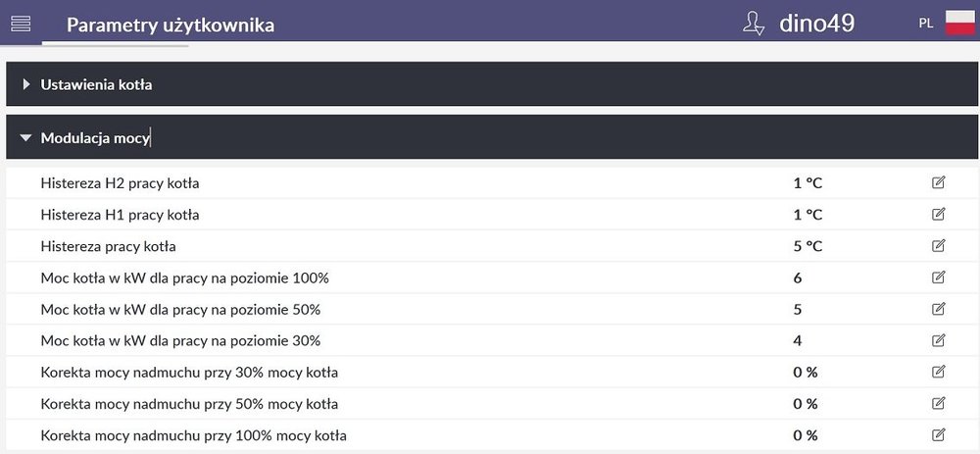
Task: Expand the Ustawienia kotła section
Action: [96, 85]
